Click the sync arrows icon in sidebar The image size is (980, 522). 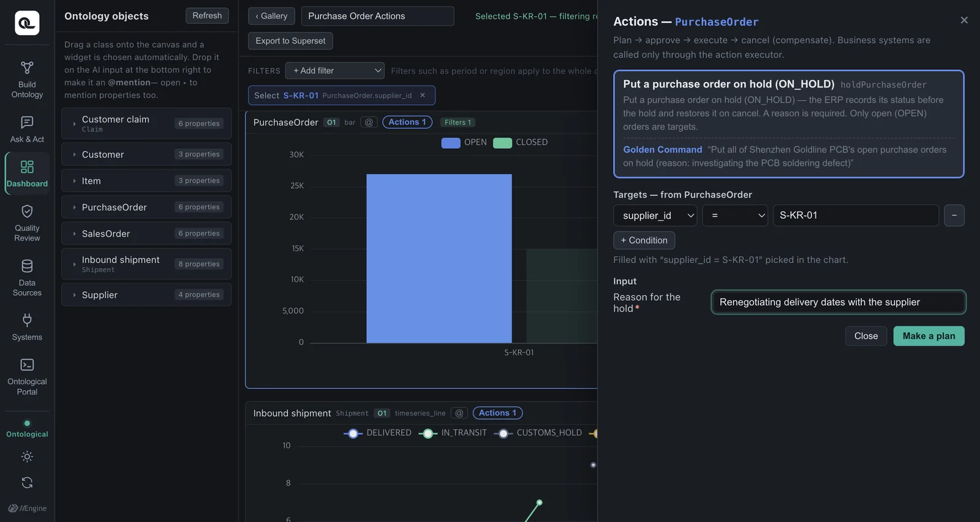tap(27, 483)
